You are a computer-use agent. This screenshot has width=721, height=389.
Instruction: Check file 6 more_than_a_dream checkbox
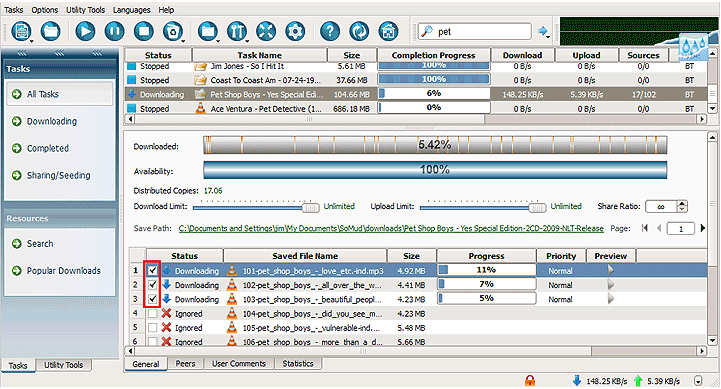[x=153, y=342]
